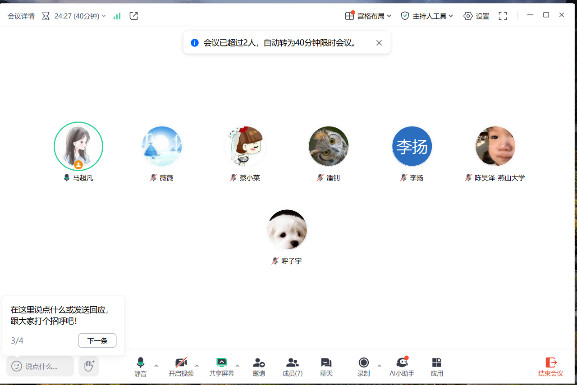Expand the audio options arrow beside microphone
The height and width of the screenshot is (385, 577).
pyautogui.click(x=156, y=366)
